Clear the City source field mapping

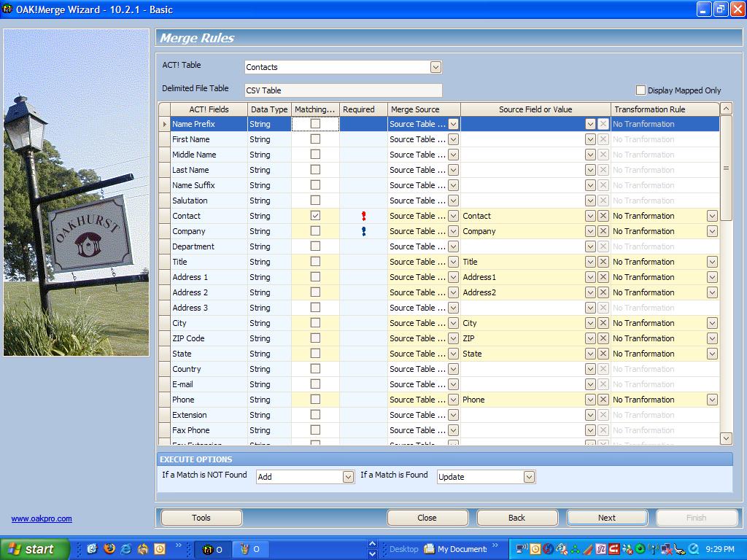click(603, 323)
